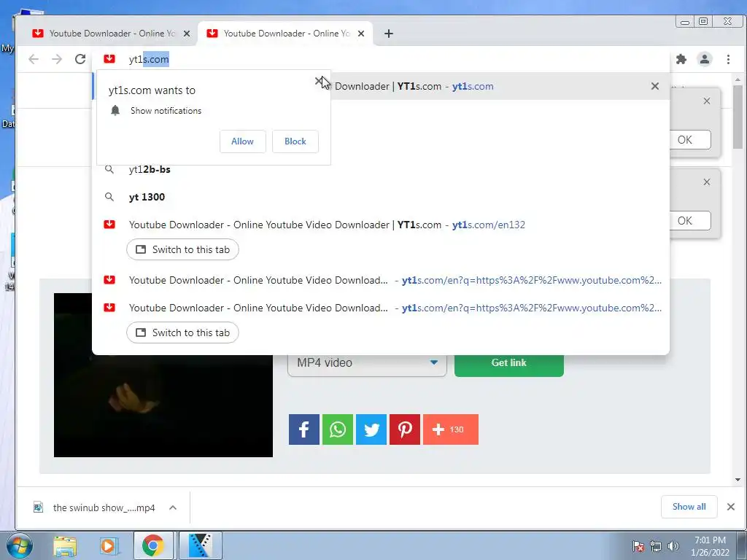
Task: Click the browser forward arrow
Action: pos(57,59)
